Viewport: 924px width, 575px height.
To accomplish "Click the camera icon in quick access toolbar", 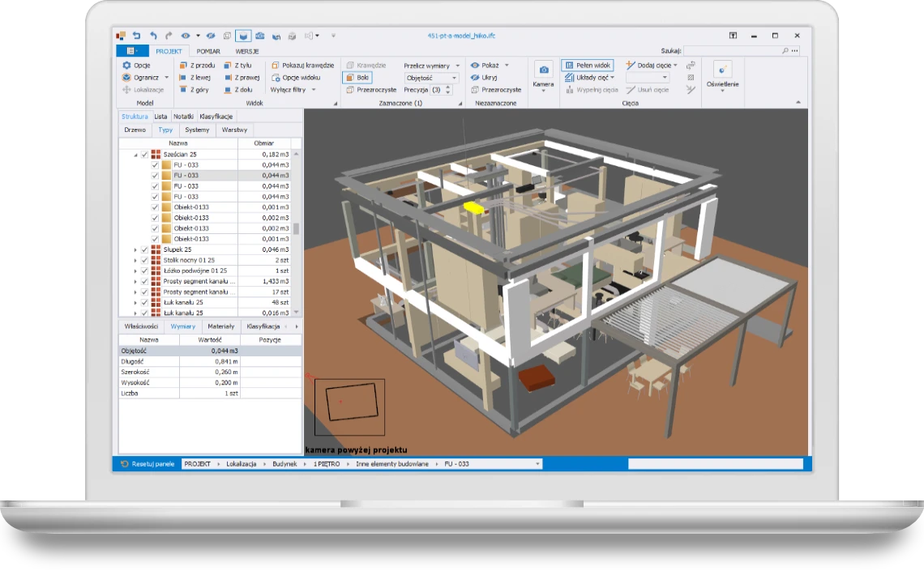I will coord(260,36).
